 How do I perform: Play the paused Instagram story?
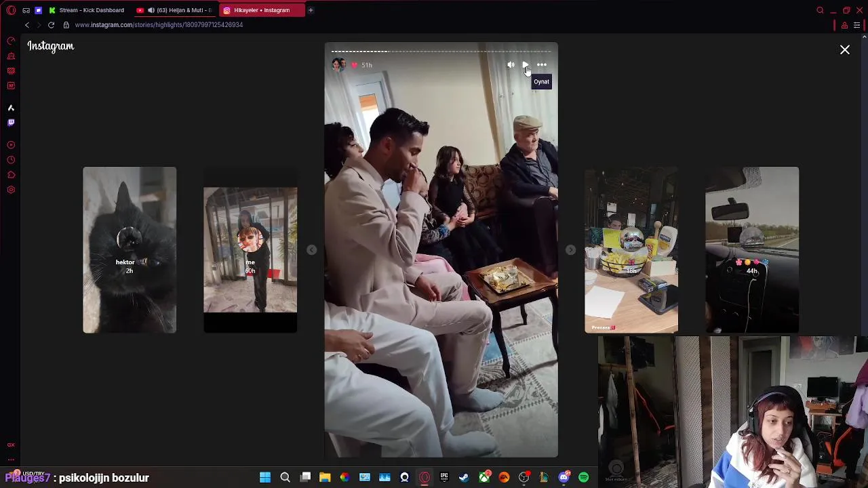click(x=526, y=65)
